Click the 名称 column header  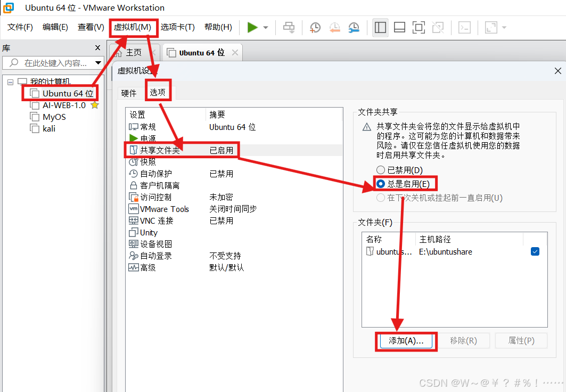[389, 239]
